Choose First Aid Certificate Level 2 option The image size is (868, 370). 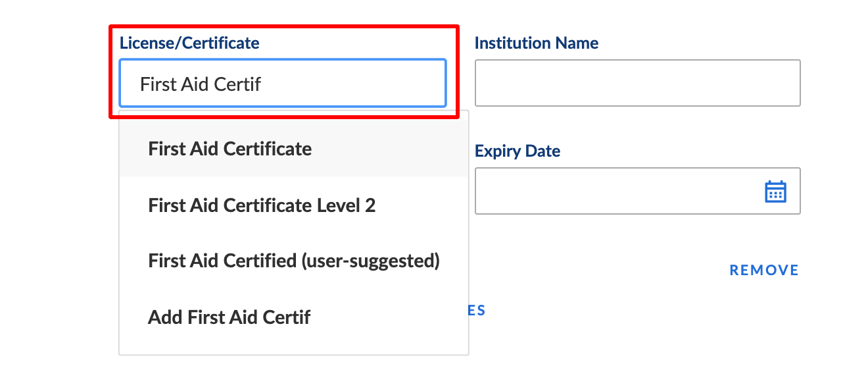pyautogui.click(x=293, y=205)
